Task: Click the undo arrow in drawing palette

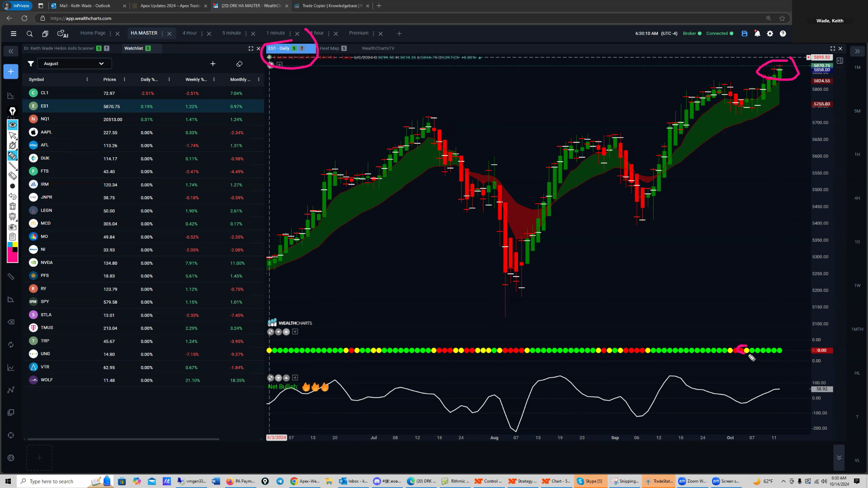Action: point(12,196)
